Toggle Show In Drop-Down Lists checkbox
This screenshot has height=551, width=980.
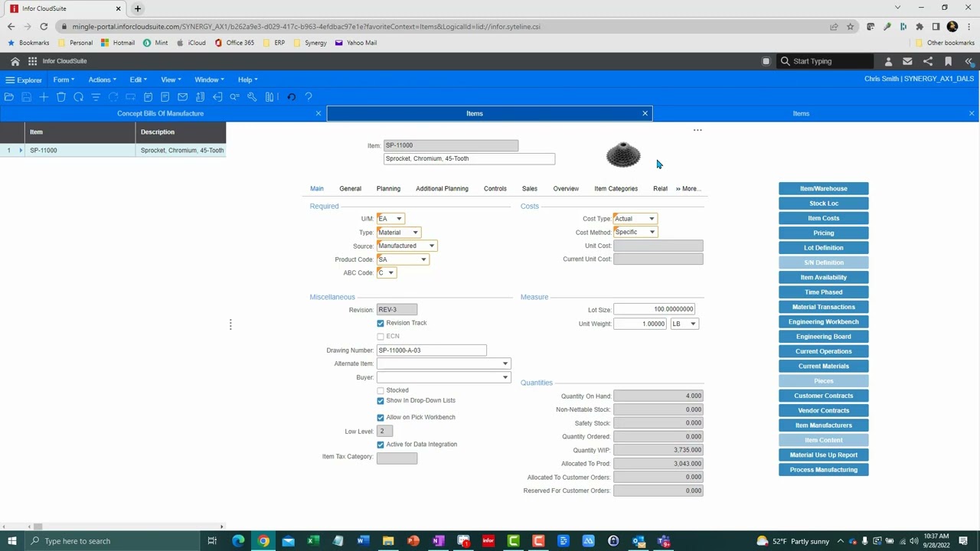pos(381,401)
